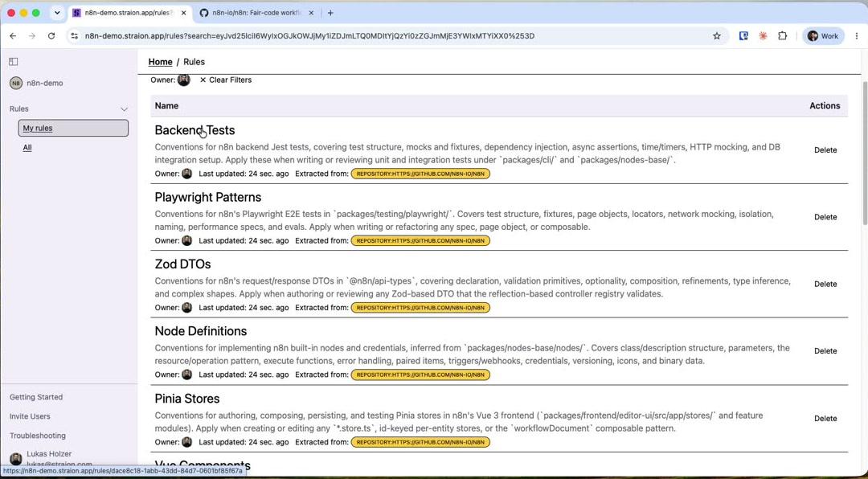Go forward with browser forward arrow
Screen dimensions: 868x479
pyautogui.click(x=32, y=36)
